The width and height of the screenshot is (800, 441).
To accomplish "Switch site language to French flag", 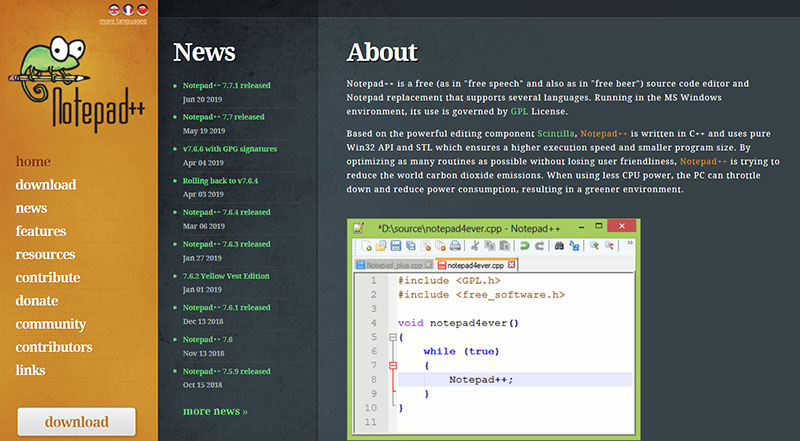I will pyautogui.click(x=129, y=9).
